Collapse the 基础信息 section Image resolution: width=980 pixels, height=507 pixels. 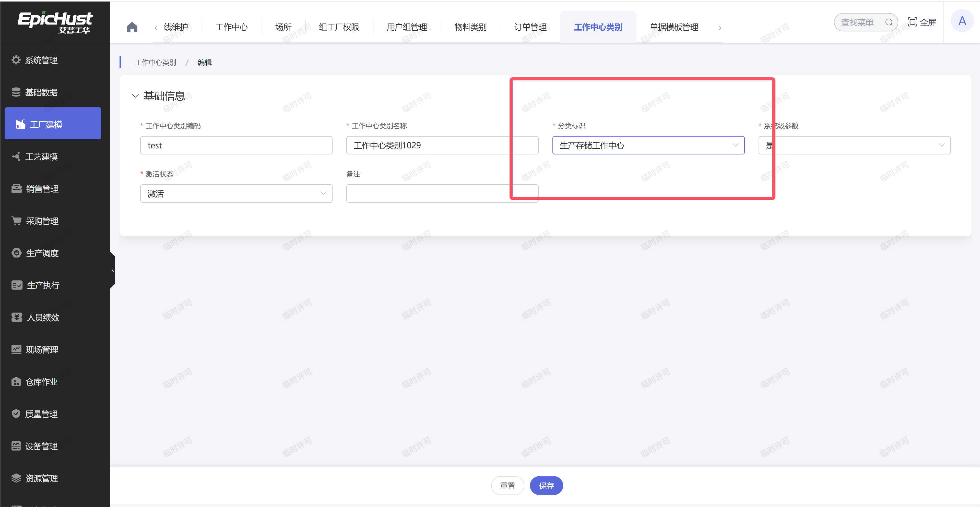point(135,96)
